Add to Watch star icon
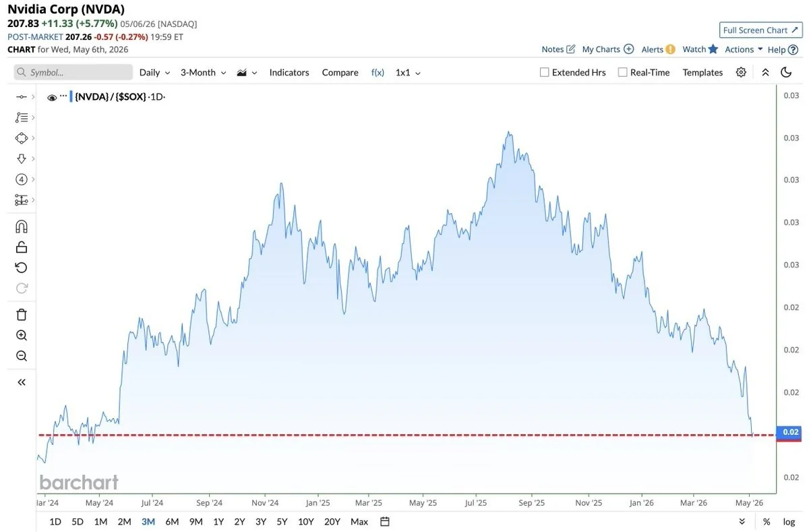The image size is (809, 532). [713, 49]
